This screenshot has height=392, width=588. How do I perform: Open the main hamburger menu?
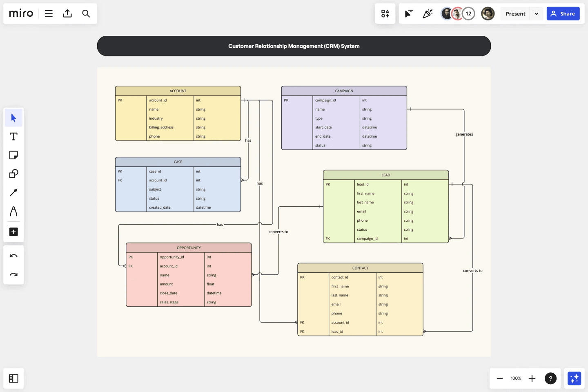click(x=49, y=13)
